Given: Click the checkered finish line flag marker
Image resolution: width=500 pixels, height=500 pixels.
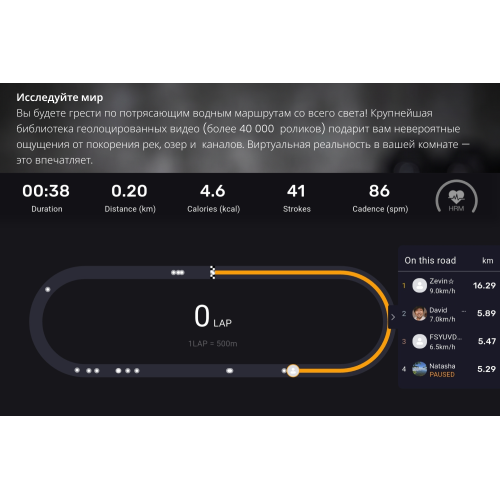Looking at the screenshot, I should point(212,272).
